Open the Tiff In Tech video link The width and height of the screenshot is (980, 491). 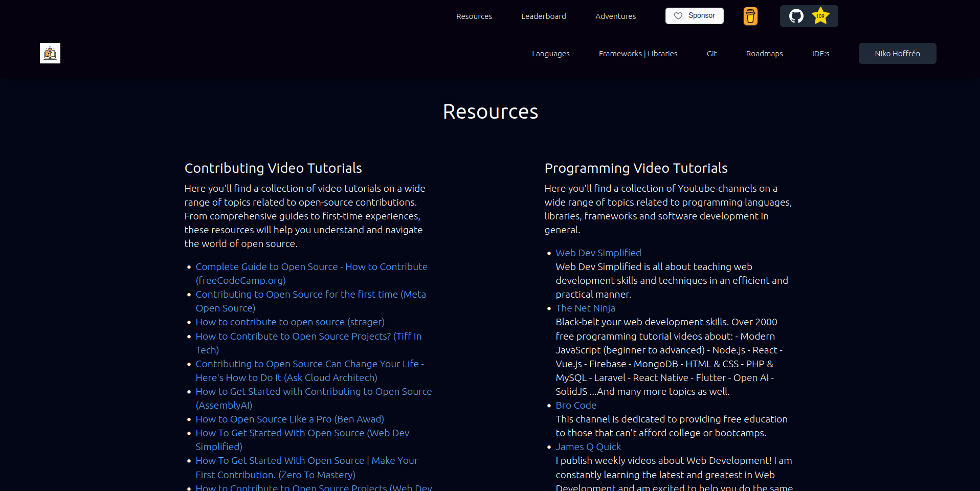309,343
